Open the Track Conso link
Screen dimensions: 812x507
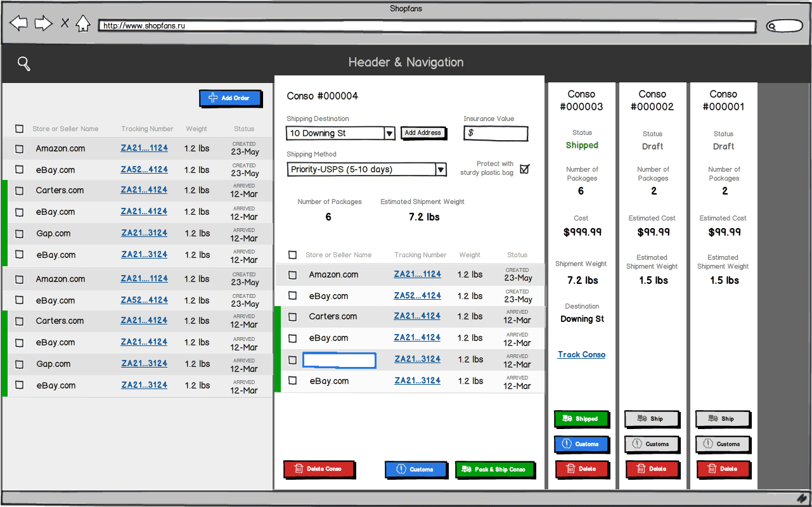(581, 354)
